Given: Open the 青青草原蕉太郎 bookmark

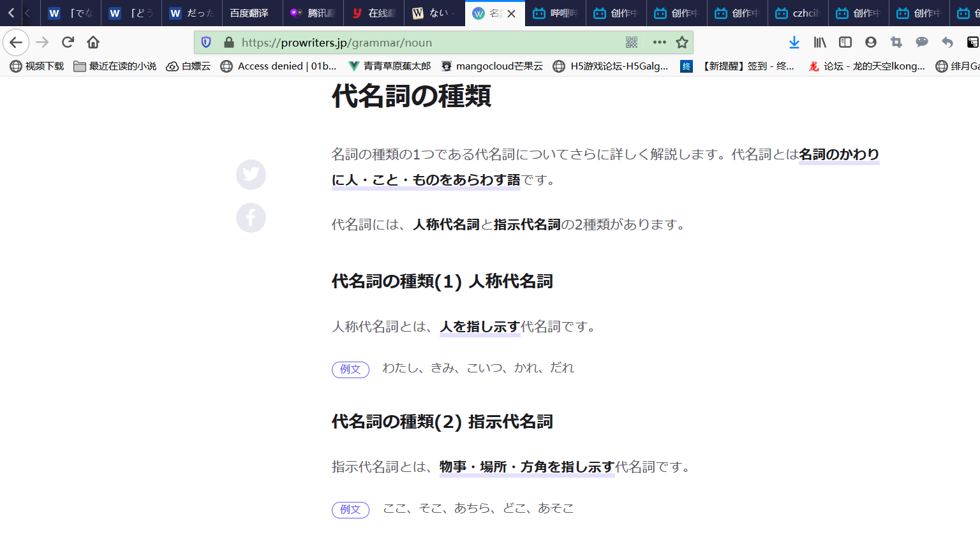Looking at the screenshot, I should pos(389,66).
